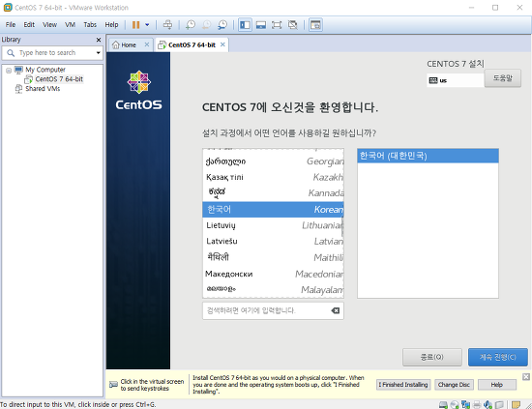Select Macedonian in the language list

273,274
